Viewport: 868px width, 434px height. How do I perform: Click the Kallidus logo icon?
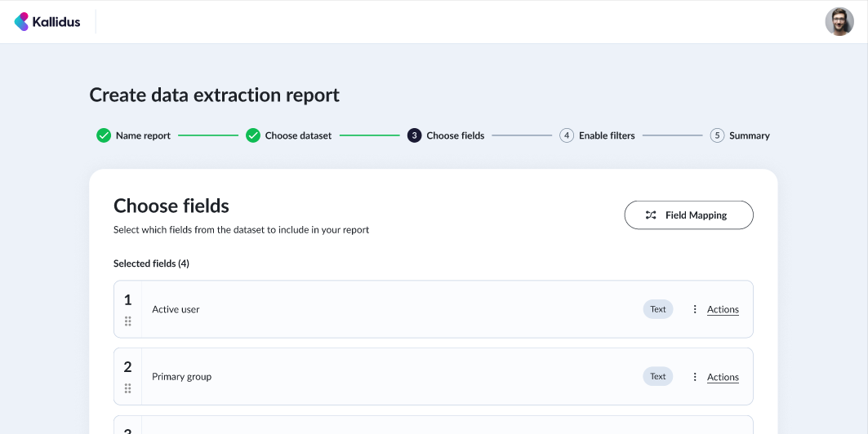[22, 22]
